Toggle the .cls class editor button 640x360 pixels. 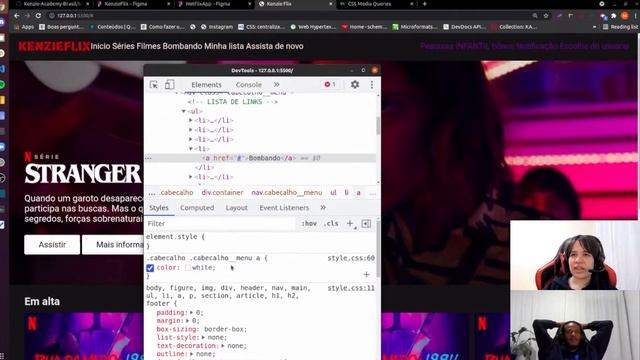pos(331,224)
